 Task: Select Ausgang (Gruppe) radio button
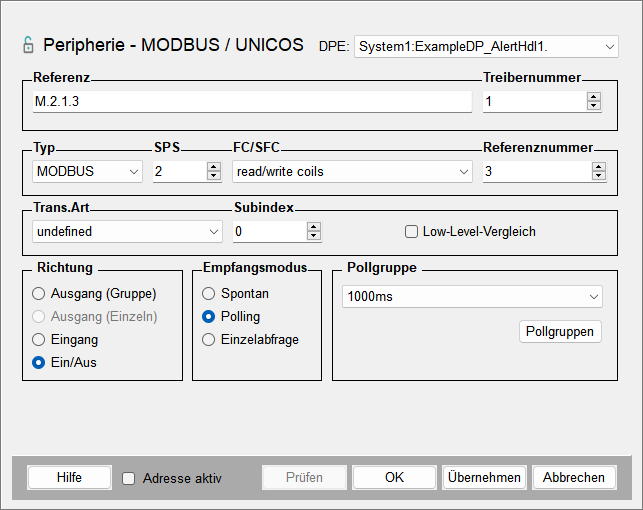[x=39, y=294]
